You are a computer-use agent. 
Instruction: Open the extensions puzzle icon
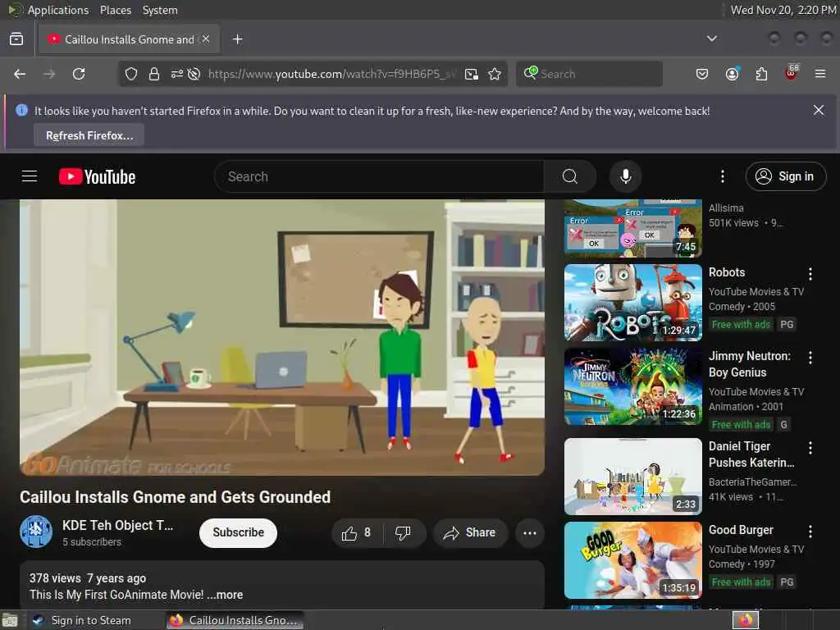(761, 74)
